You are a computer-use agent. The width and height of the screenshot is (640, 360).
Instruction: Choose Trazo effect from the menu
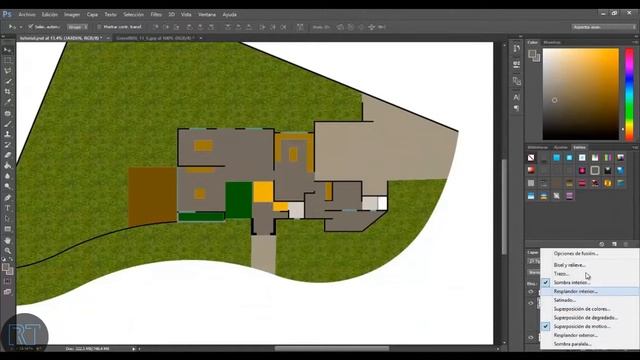coord(590,274)
